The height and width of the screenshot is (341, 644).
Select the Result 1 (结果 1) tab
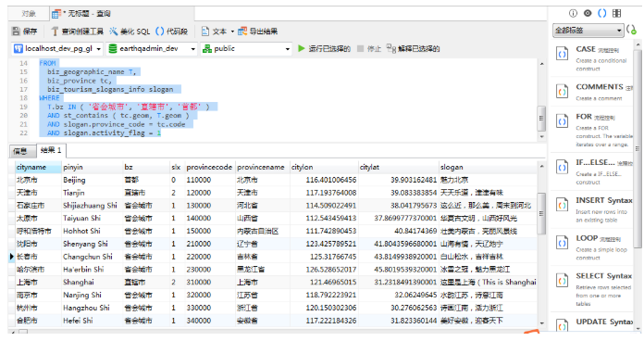point(51,150)
